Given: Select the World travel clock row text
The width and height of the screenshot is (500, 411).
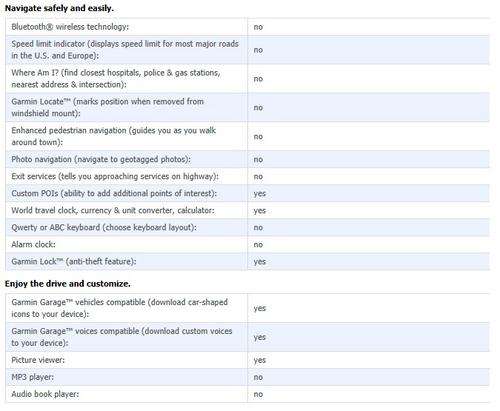Looking at the screenshot, I should pyautogui.click(x=113, y=210).
